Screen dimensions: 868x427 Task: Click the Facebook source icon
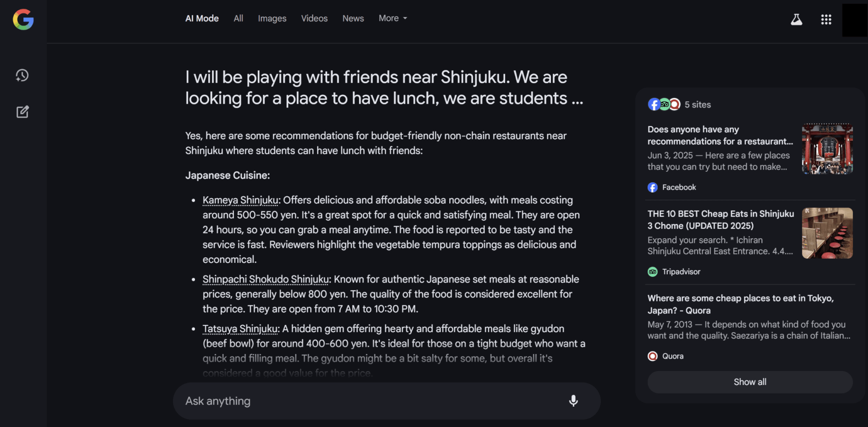coord(653,187)
